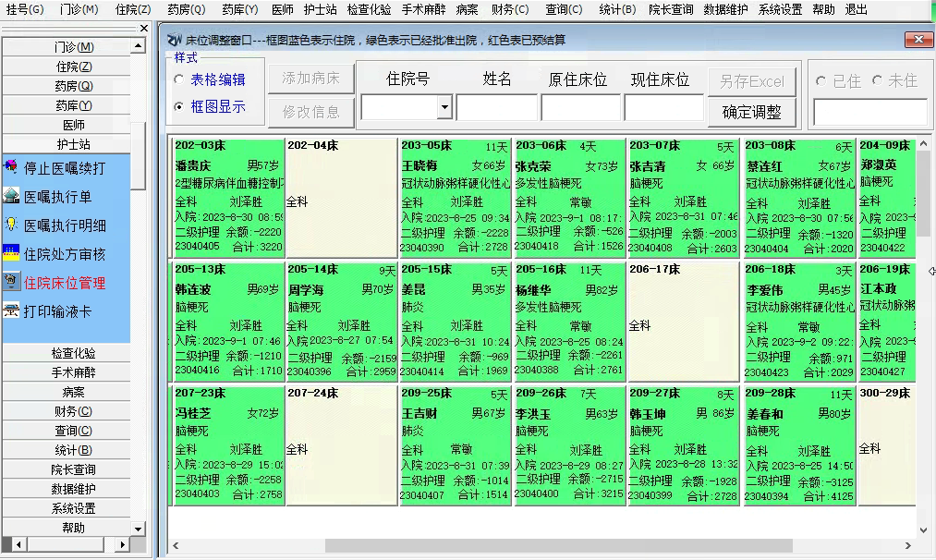Viewport: 936px width, 560px height.
Task: Open the 院长查询 menu
Action: (671, 9)
